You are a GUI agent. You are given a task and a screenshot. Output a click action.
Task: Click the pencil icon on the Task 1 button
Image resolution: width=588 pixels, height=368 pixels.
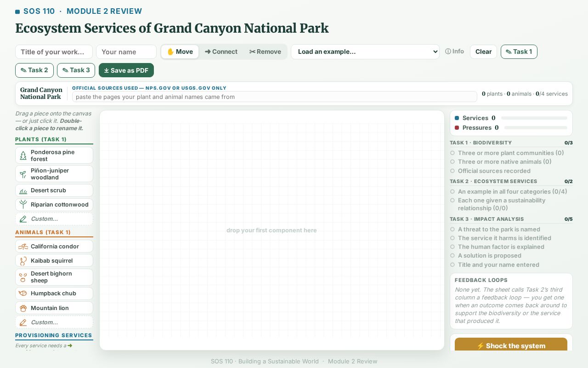coord(509,52)
